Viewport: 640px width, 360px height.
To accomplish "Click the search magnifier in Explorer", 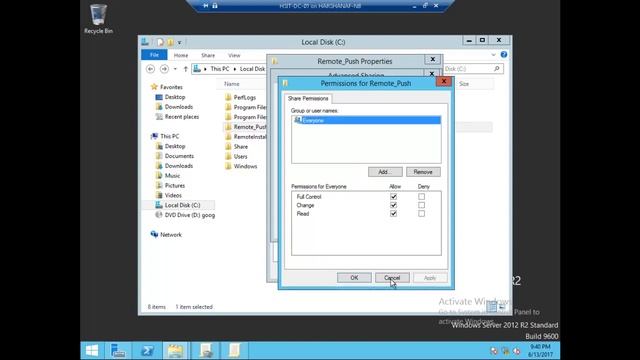I will coord(497,69).
